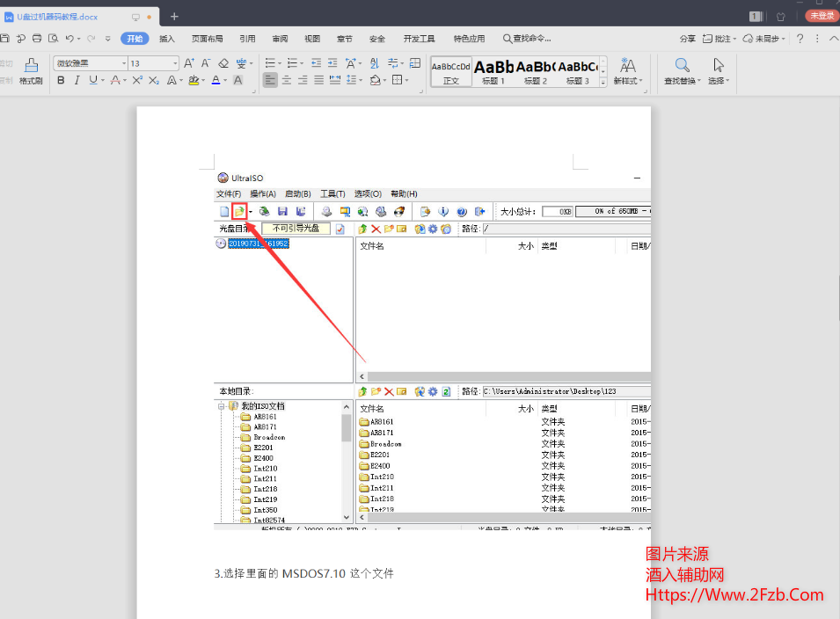
Task: Open help with the question mark icon
Action: [800, 39]
